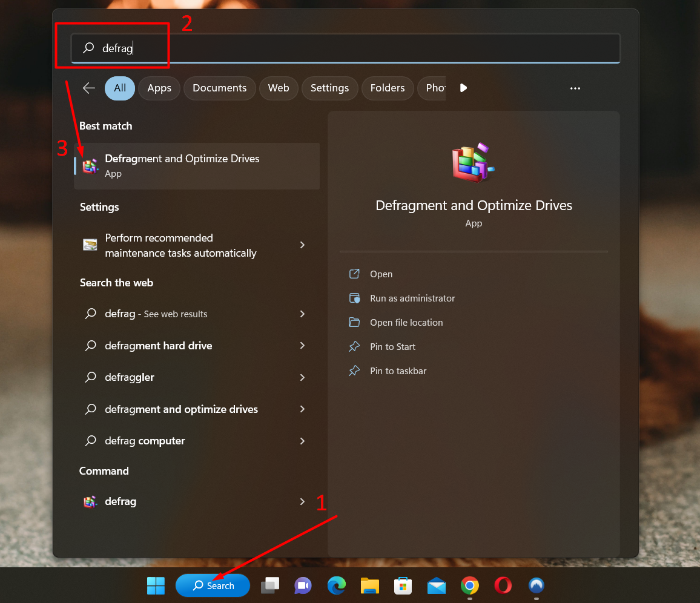The height and width of the screenshot is (603, 700).
Task: Expand chevron for defrag See web results
Action: [302, 314]
